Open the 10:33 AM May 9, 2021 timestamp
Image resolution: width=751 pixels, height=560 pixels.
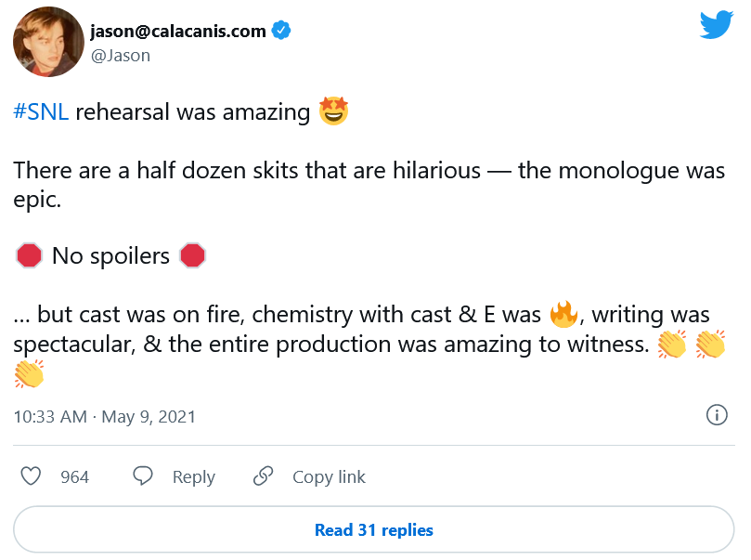105,416
